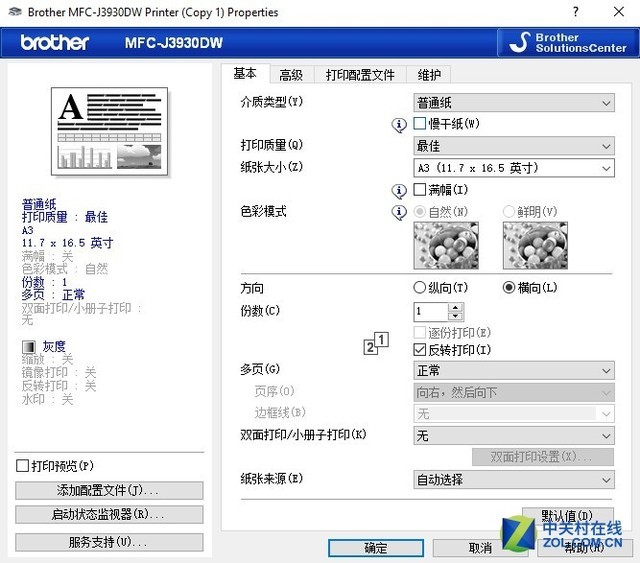Switch to the 维护 tab

coord(429,75)
